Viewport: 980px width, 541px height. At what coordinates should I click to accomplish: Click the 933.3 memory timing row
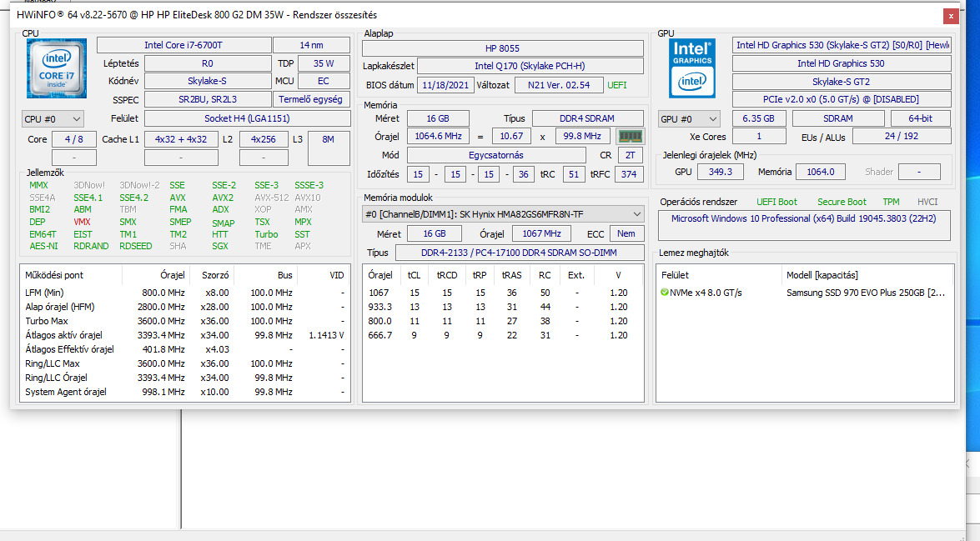click(503, 307)
